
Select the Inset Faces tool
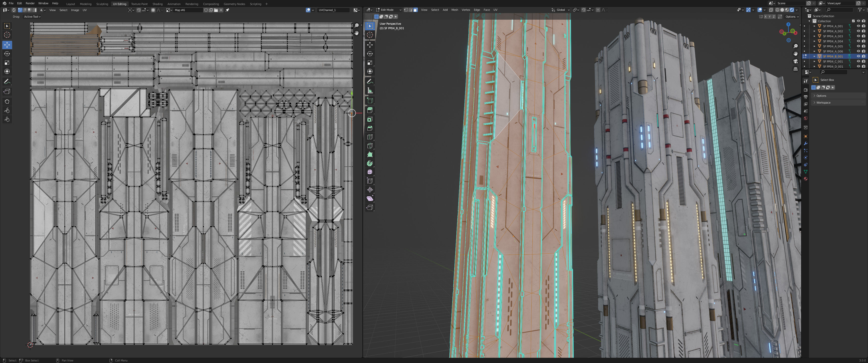click(x=370, y=119)
